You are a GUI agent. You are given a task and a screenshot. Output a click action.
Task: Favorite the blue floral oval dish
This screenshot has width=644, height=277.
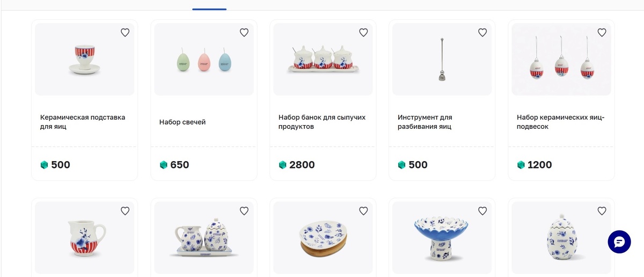click(x=363, y=211)
